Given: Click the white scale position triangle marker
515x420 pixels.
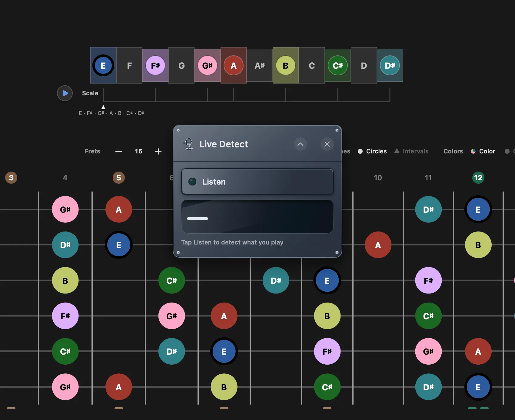Looking at the screenshot, I should 103,107.
